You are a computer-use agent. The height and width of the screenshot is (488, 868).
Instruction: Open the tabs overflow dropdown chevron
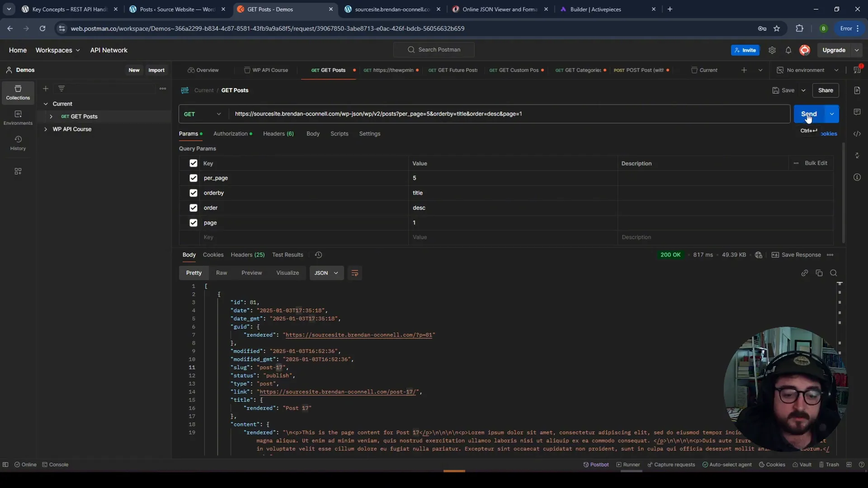(760, 70)
